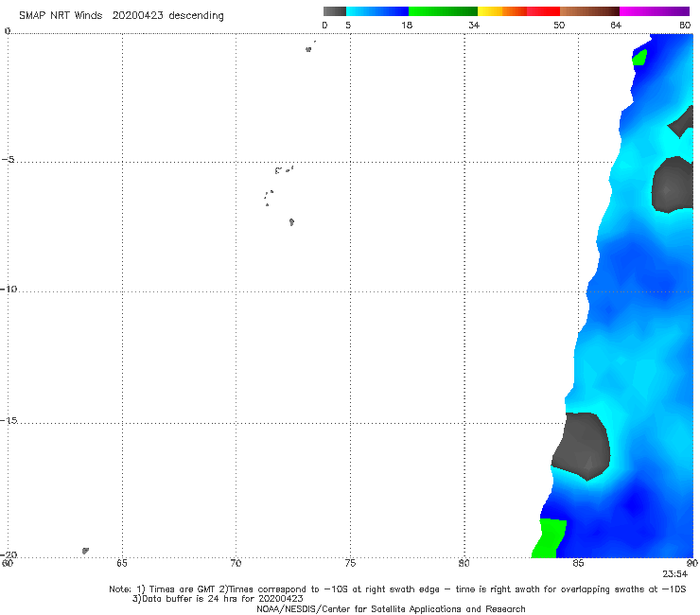Click the small green patch at top of swath
This screenshot has height=615, width=700.
point(639,58)
